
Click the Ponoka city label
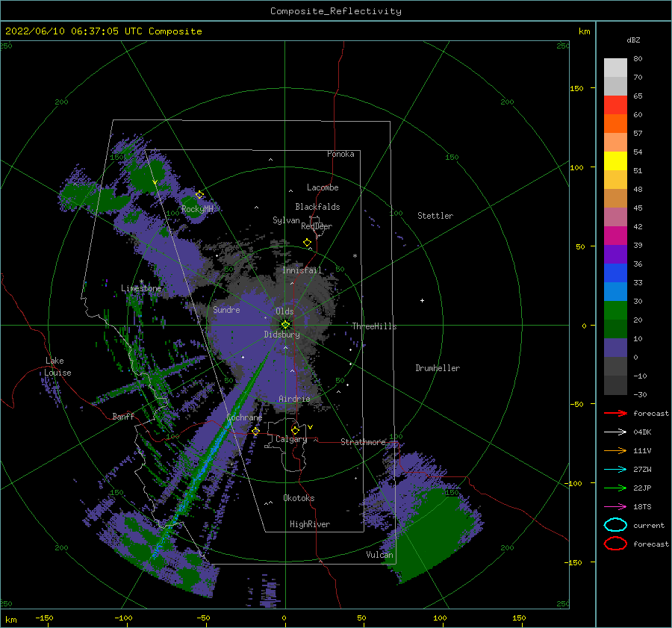(340, 154)
